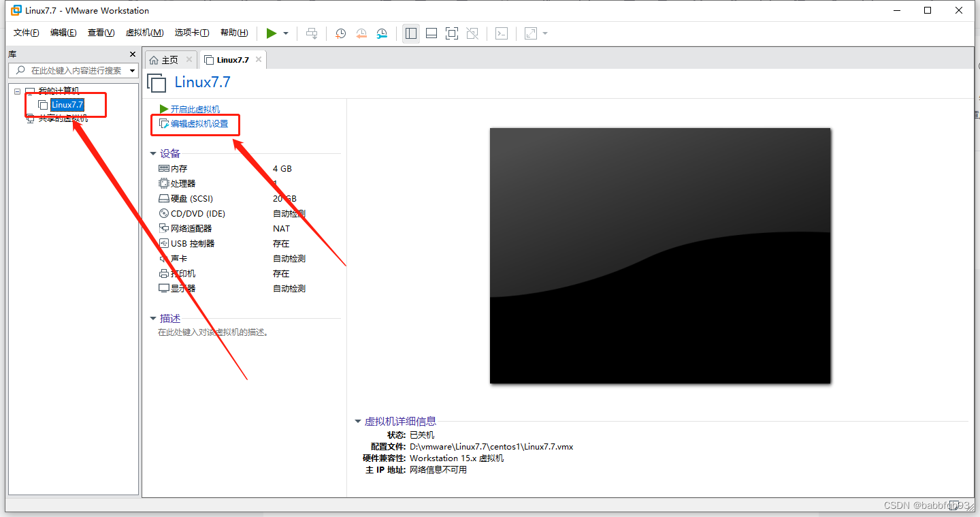Click the 已关机 status text

(x=422, y=435)
